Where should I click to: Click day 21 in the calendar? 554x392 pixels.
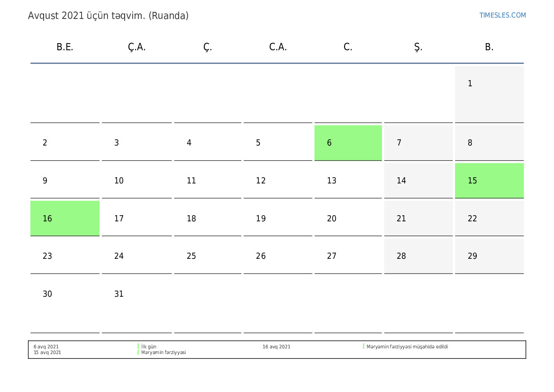pyautogui.click(x=418, y=219)
